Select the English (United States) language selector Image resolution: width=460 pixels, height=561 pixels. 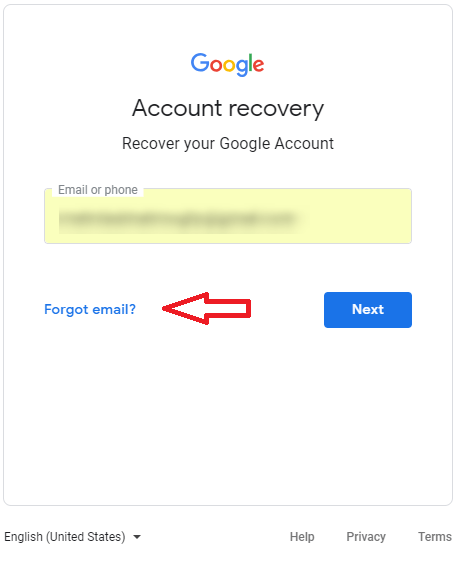(x=72, y=537)
